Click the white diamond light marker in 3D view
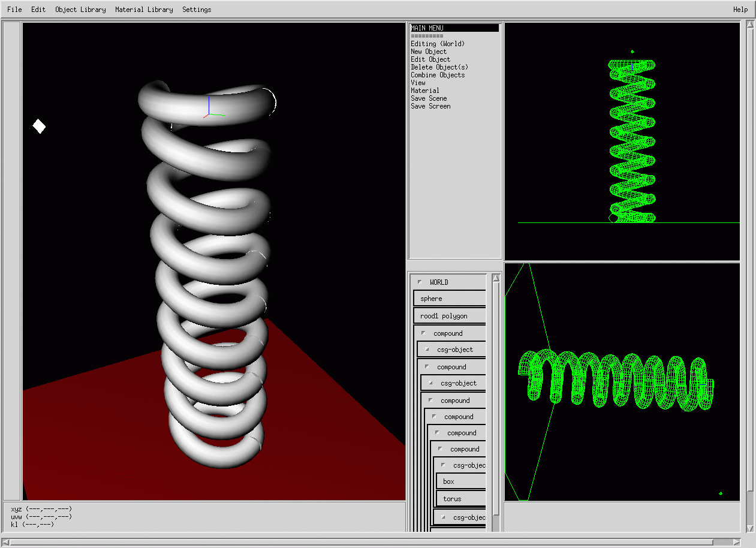Image resolution: width=756 pixels, height=548 pixels. coord(39,127)
